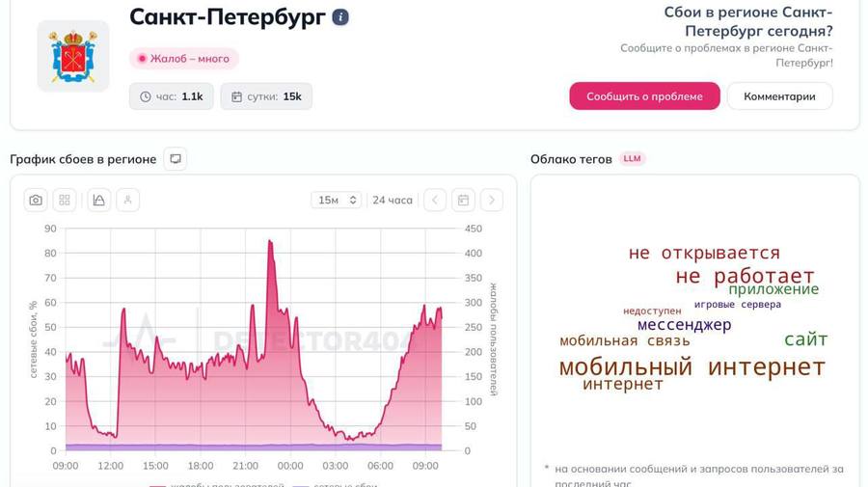The height and width of the screenshot is (487, 868).
Task: Click the Жалоб – много status badge
Action: click(184, 59)
